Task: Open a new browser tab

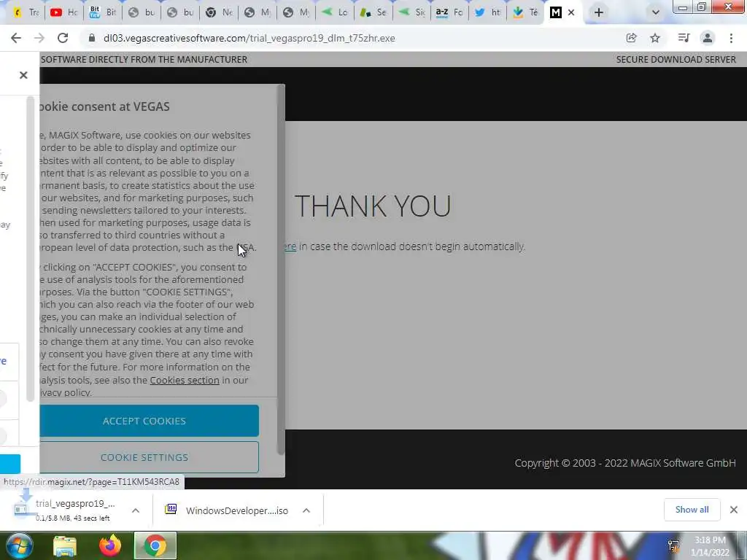Action: point(599,13)
